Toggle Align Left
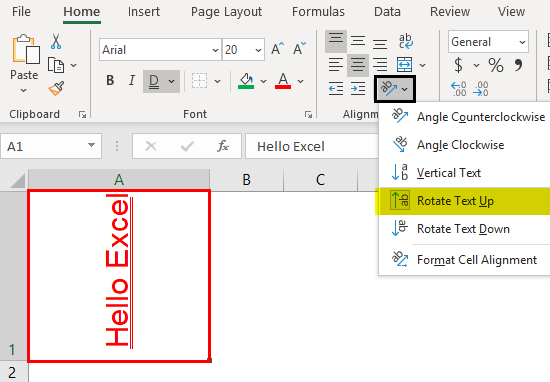The image size is (550, 382). click(x=336, y=65)
